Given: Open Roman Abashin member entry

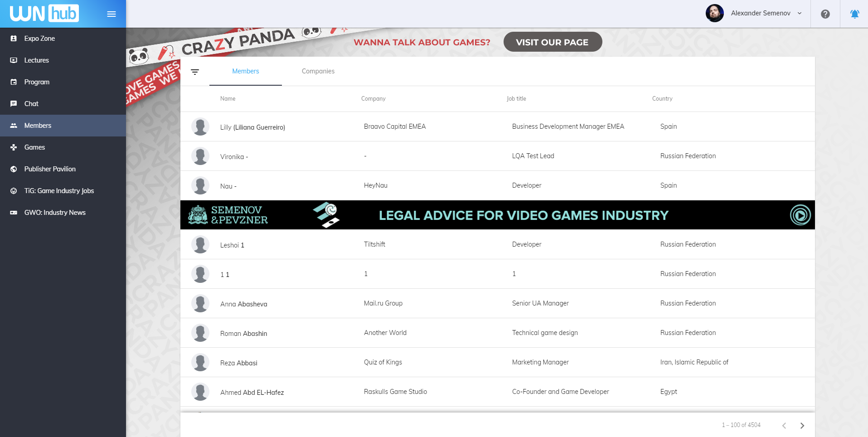Looking at the screenshot, I should click(x=497, y=333).
